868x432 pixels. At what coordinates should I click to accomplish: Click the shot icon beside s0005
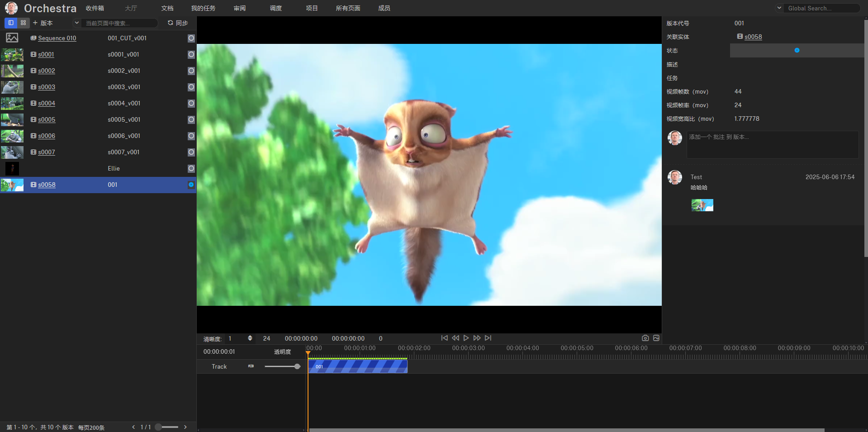[x=33, y=119]
